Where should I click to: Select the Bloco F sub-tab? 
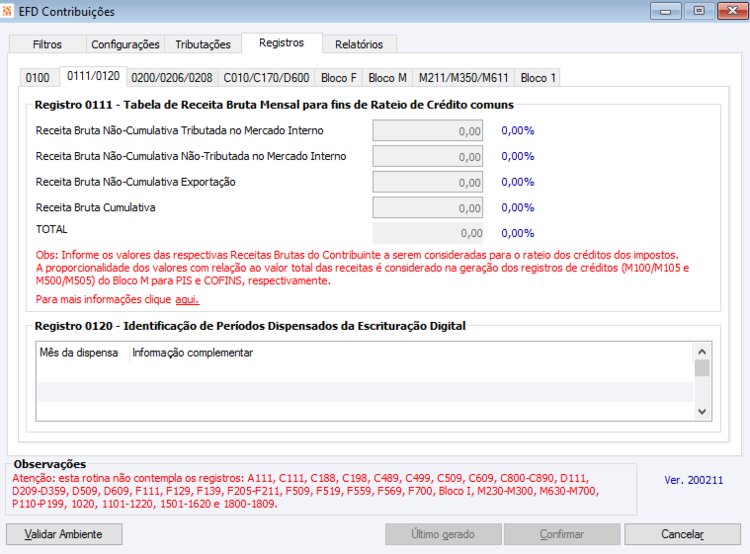coord(339,78)
